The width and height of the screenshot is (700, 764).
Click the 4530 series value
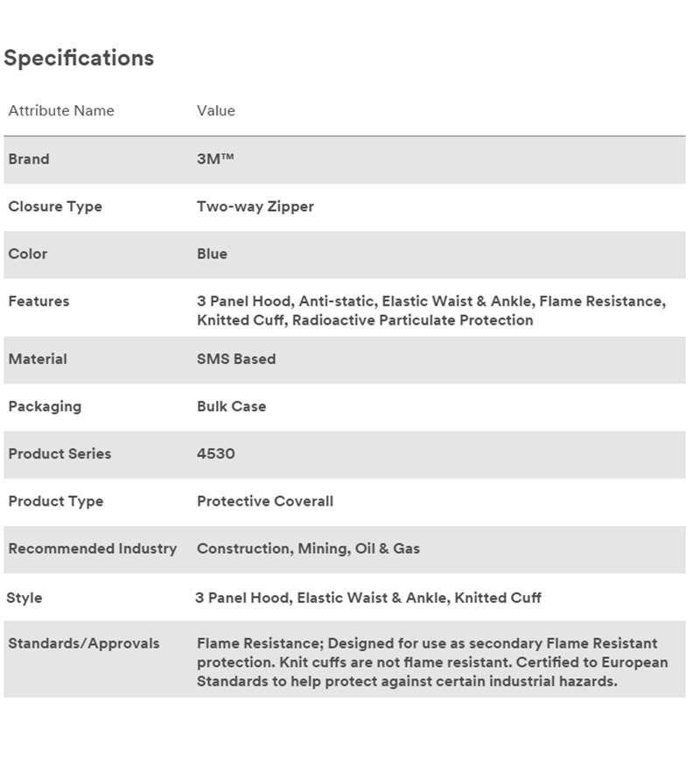point(216,453)
